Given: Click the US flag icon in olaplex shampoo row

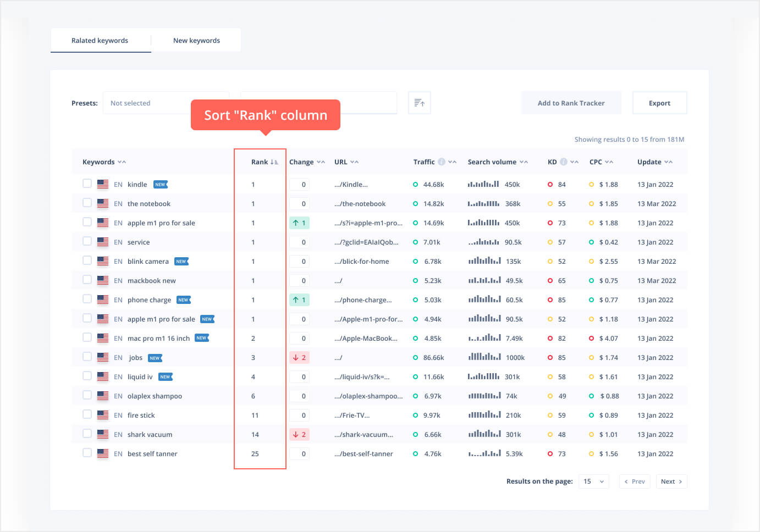Looking at the screenshot, I should click(103, 396).
